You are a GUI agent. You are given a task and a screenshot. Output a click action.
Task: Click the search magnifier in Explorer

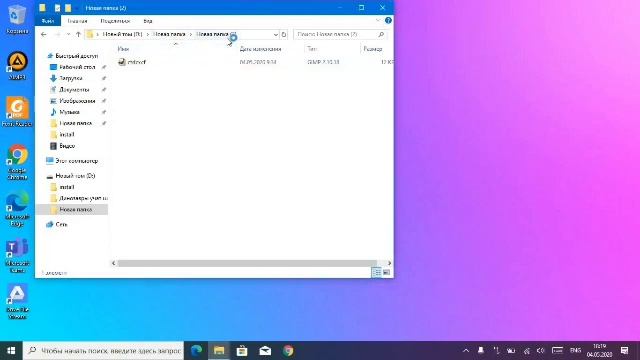tap(381, 35)
